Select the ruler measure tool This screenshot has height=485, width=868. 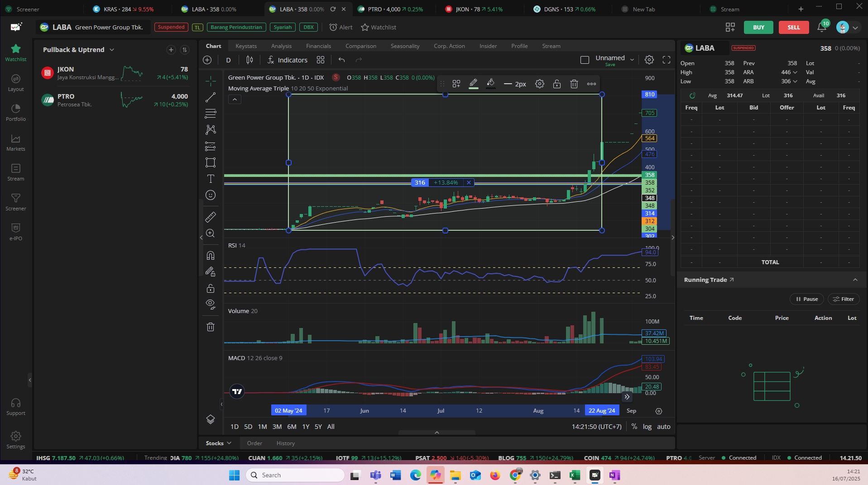pyautogui.click(x=211, y=217)
